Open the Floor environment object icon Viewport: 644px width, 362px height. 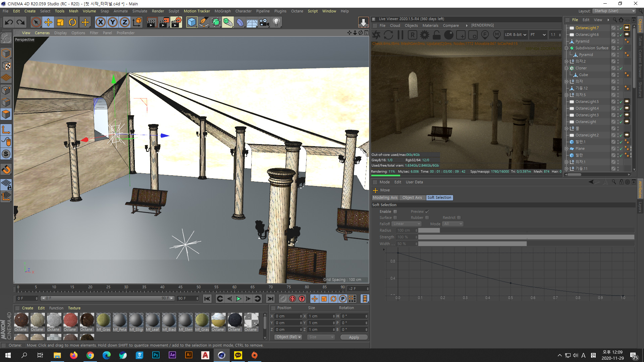pyautogui.click(x=252, y=22)
